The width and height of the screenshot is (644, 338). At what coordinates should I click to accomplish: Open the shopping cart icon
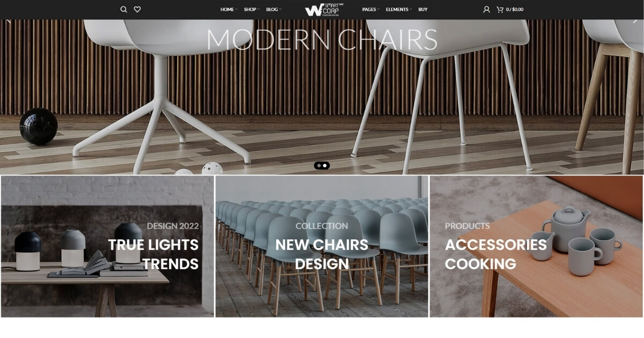pos(500,9)
